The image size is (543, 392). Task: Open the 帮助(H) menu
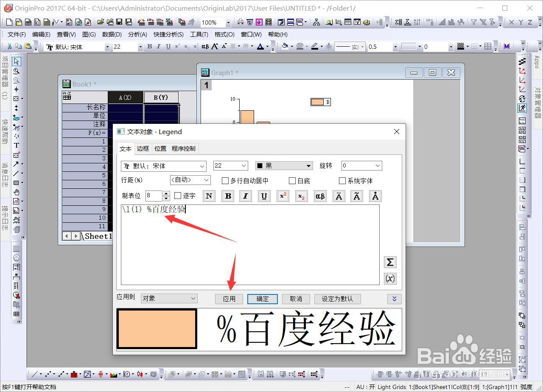(x=278, y=35)
